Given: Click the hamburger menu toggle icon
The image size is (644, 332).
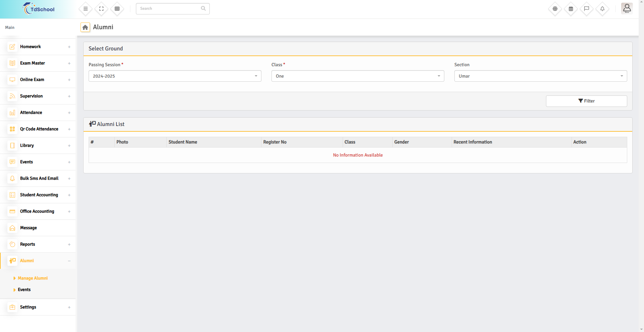Looking at the screenshot, I should 86,9.
